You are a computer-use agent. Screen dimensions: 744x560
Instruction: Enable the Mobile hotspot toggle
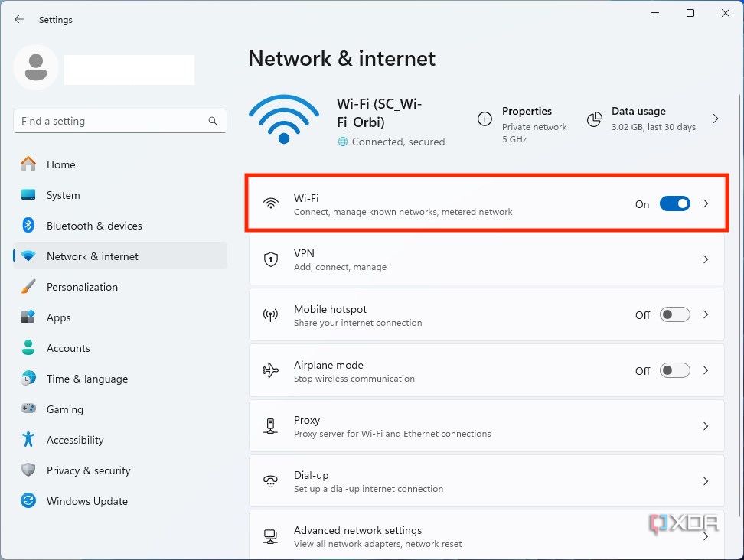(x=674, y=315)
